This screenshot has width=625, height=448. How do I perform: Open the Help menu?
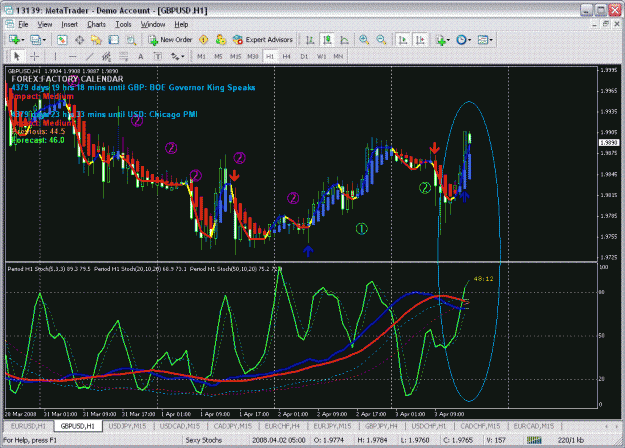pos(181,24)
